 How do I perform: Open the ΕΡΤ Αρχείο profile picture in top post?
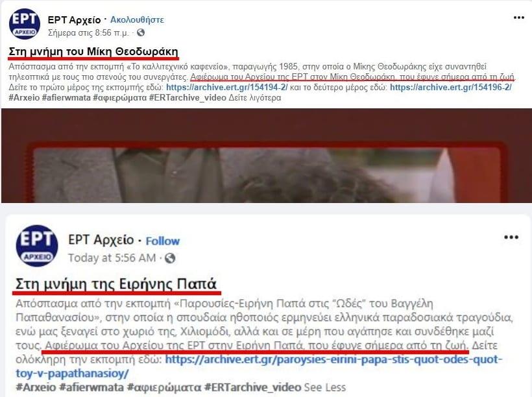(25, 25)
